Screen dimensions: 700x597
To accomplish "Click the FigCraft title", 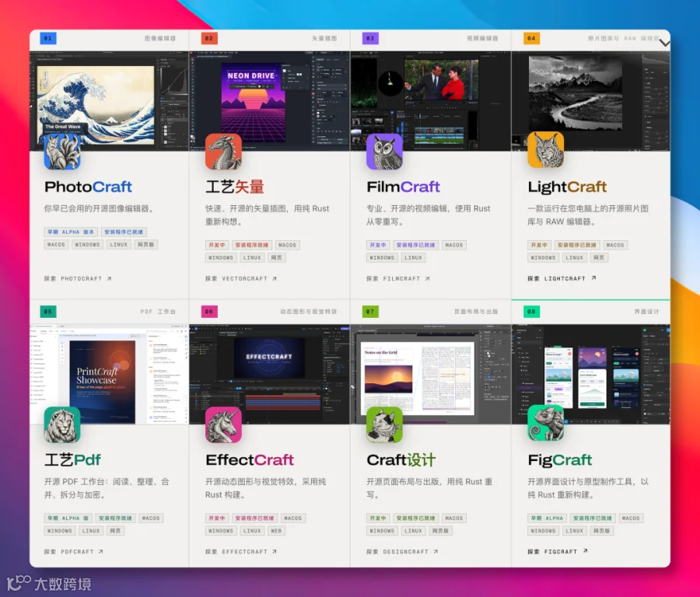I will pyautogui.click(x=560, y=460).
